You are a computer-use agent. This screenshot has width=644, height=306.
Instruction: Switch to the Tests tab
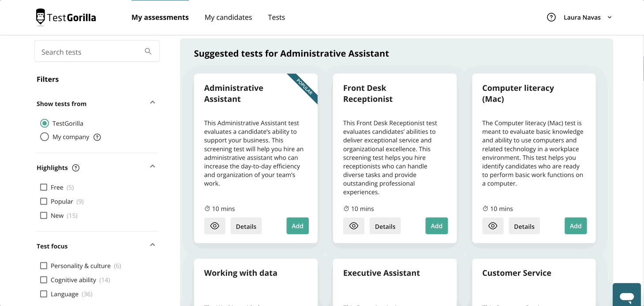click(277, 17)
